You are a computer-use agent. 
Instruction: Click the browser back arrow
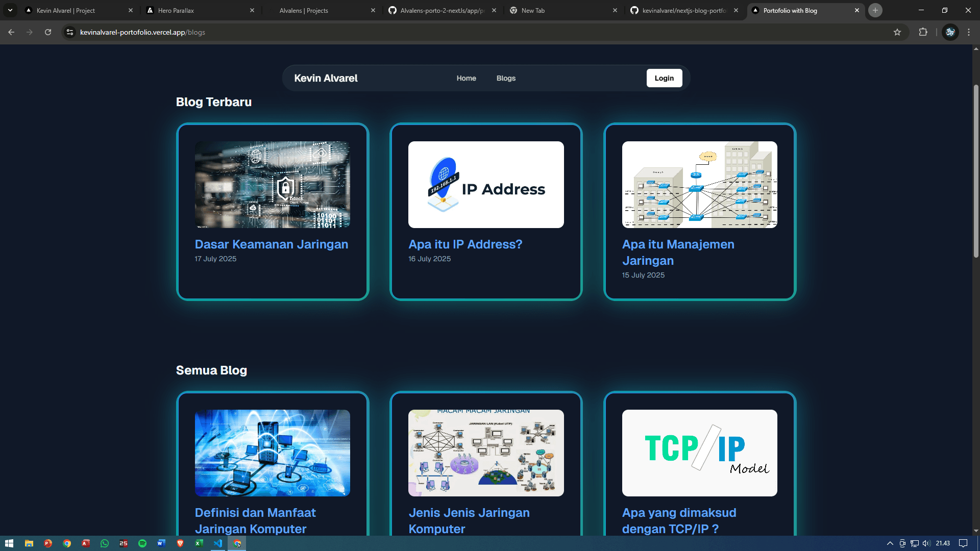[x=11, y=32]
